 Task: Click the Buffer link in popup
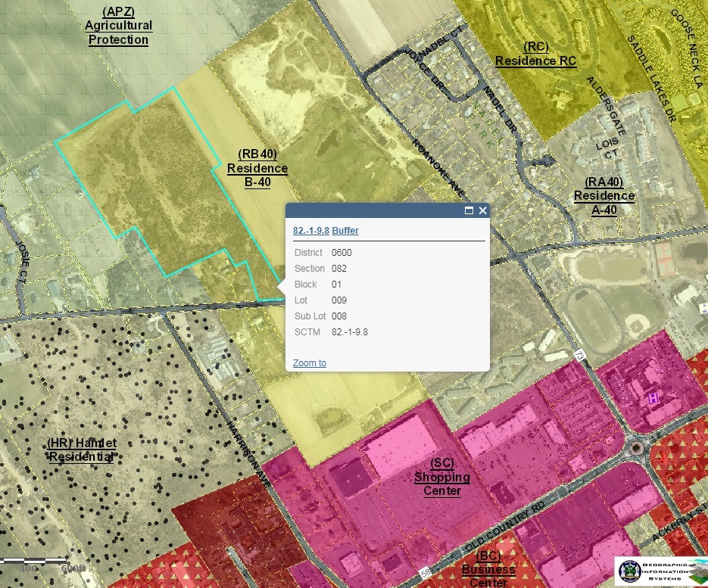345,231
